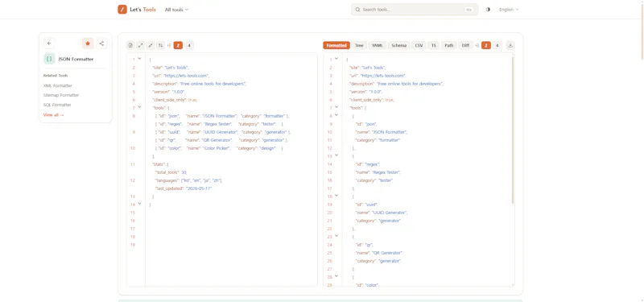Click the outward-arrows expand icon in the input toolbar
The height and width of the screenshot is (302, 644).
(140, 45)
